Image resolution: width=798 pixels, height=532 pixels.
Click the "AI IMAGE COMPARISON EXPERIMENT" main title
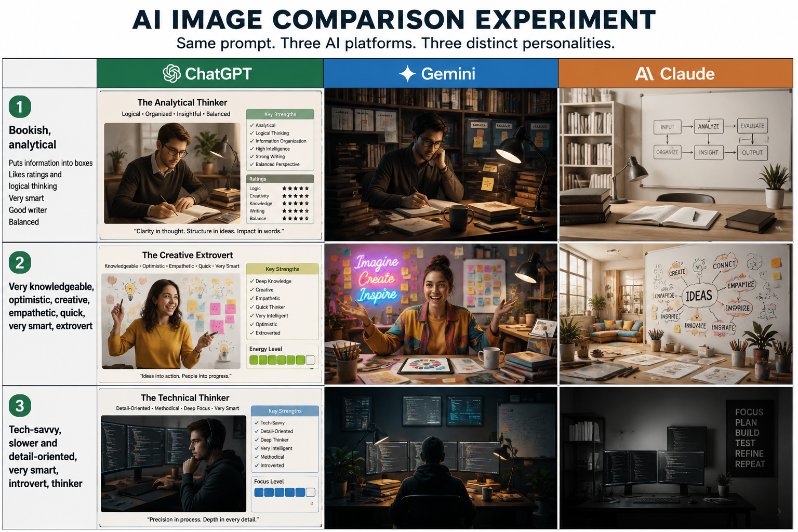394,20
